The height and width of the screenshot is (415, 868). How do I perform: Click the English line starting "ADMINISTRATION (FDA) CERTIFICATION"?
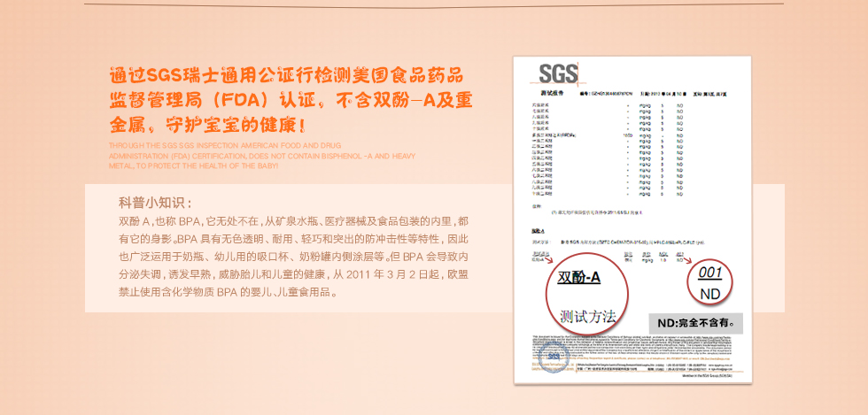(262, 156)
